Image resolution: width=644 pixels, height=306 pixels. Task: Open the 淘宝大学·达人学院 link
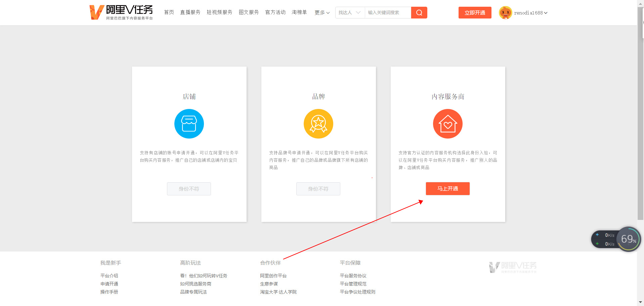point(278,292)
